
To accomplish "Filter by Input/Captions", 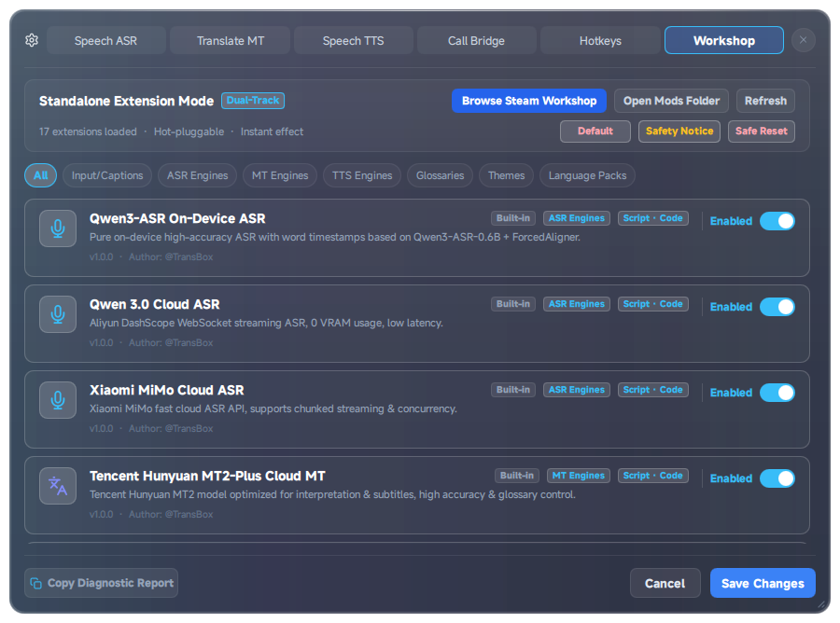I will pyautogui.click(x=107, y=175).
